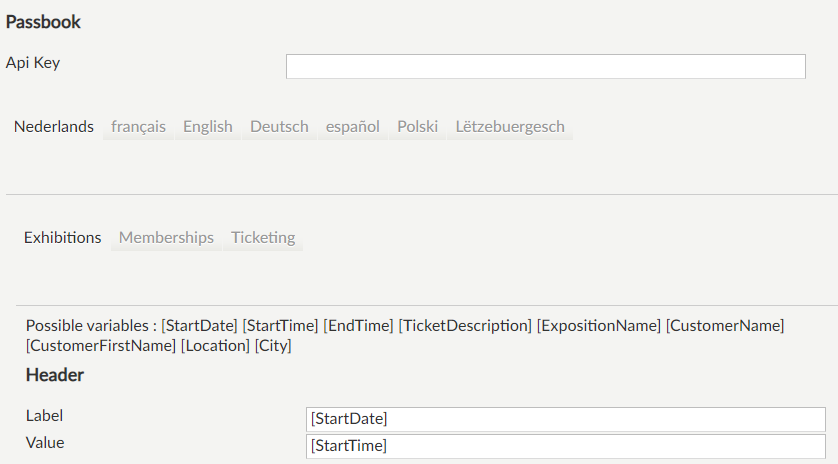Click the [ExpositionName] variable in the variables list
The width and height of the screenshot is (838, 464).
coord(599,326)
